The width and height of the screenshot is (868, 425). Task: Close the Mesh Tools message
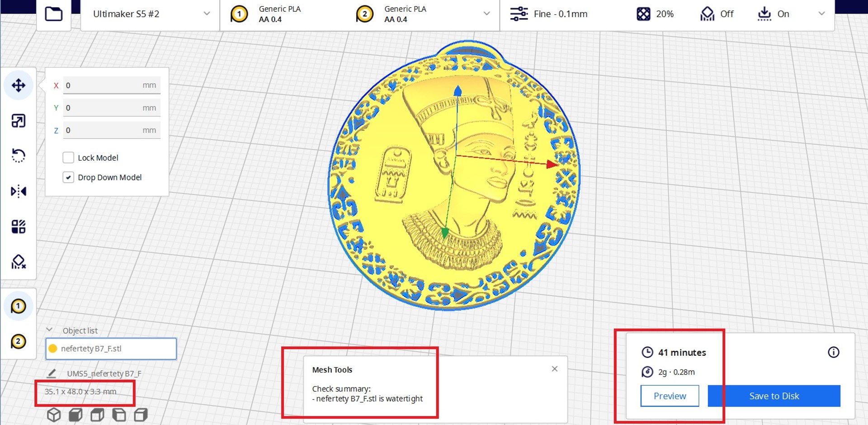555,369
